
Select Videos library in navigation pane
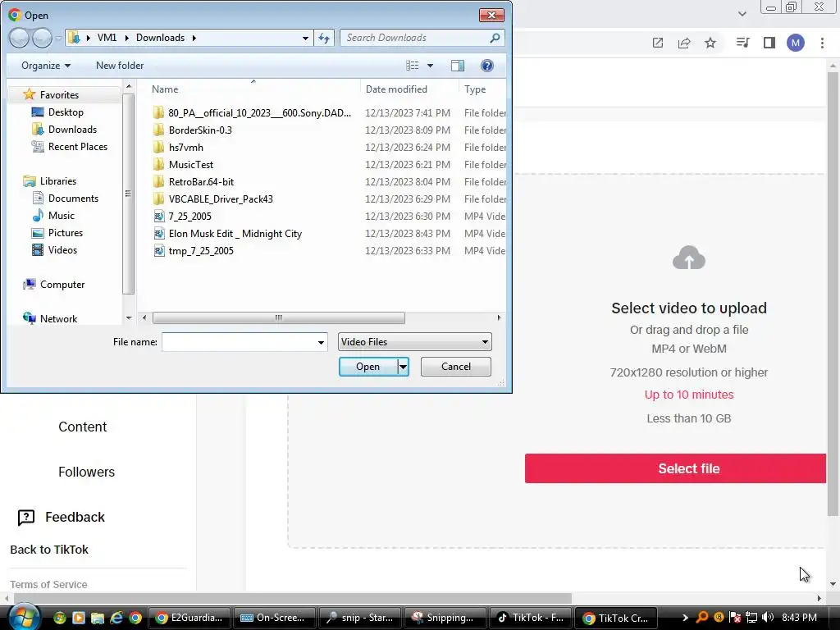(54, 250)
